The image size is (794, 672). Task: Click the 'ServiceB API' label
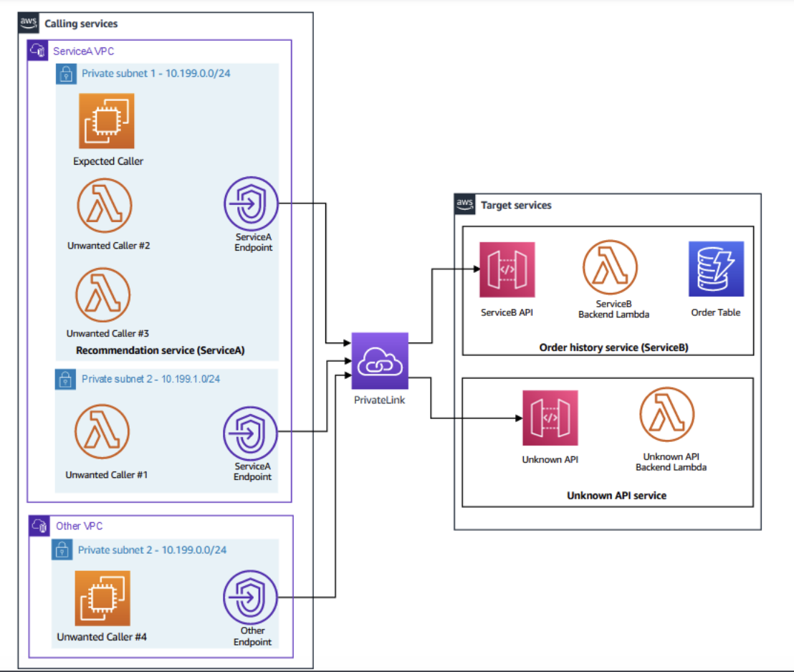[x=507, y=312]
